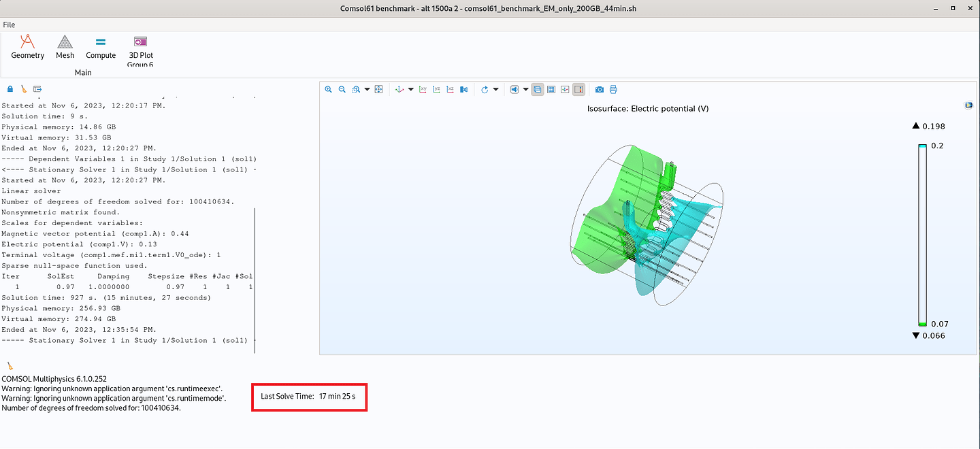Open the rotate view dropdown
The width and height of the screenshot is (980, 449).
[x=496, y=89]
